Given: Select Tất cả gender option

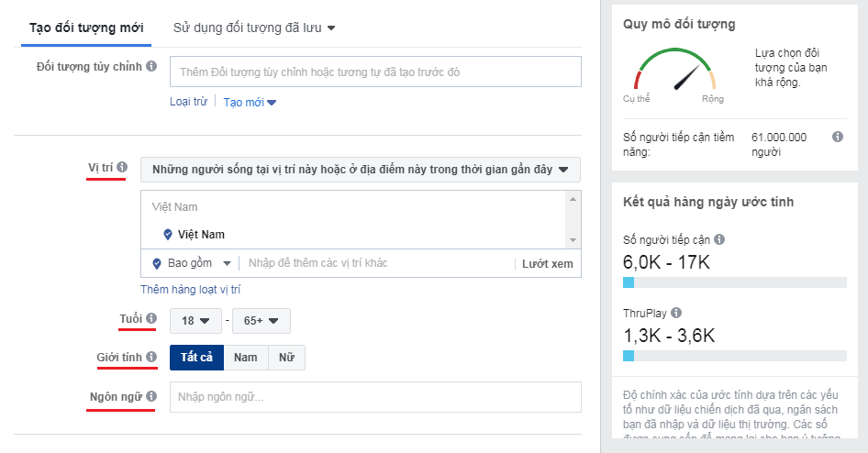Looking at the screenshot, I should coord(196,358).
